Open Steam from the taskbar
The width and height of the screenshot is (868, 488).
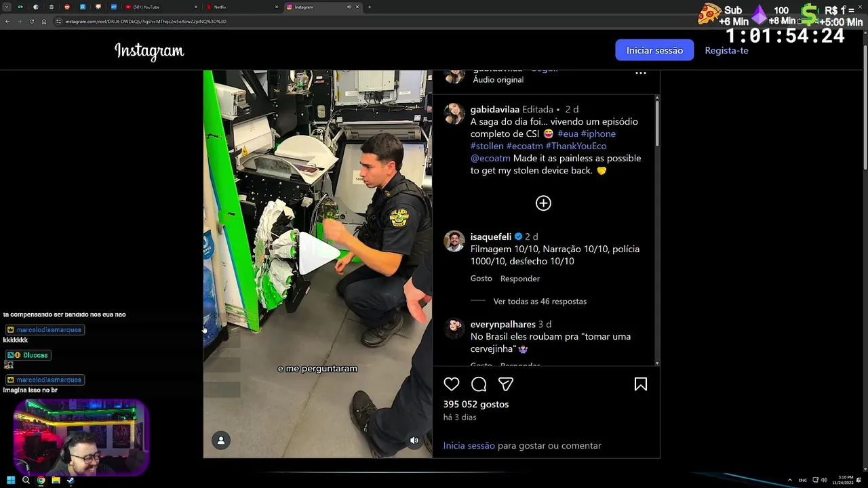pos(71,481)
